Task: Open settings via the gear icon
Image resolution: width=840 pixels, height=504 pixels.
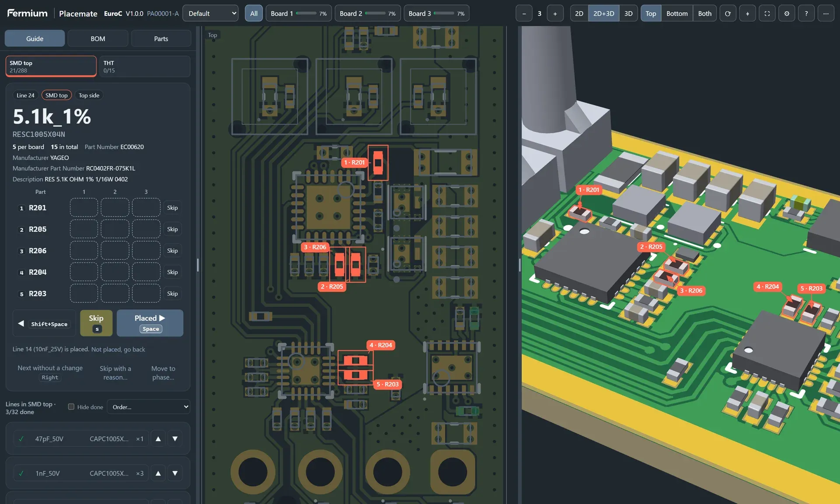Action: [x=787, y=14]
